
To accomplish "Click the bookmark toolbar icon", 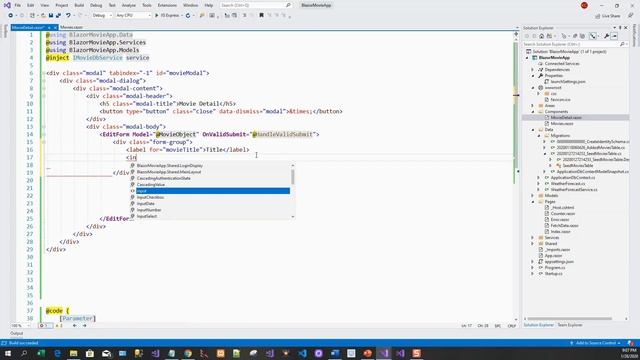I will coord(262,16).
